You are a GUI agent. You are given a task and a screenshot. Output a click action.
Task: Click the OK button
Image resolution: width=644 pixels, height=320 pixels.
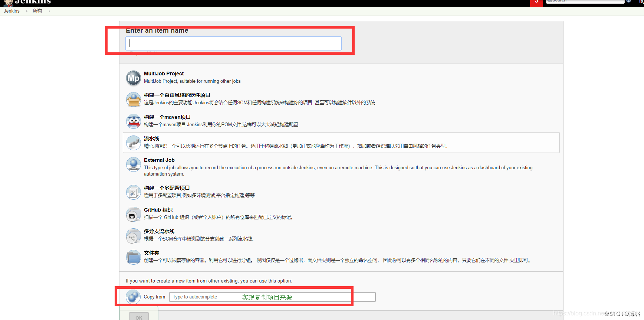[x=139, y=317]
